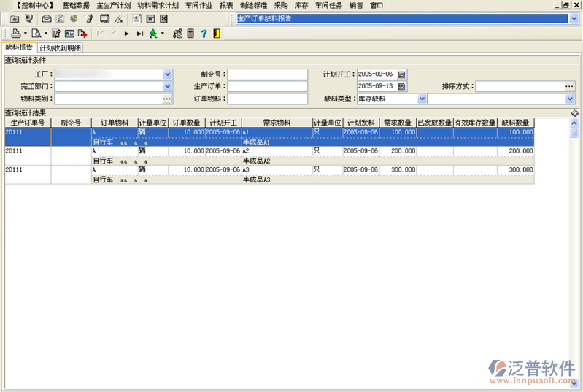Viewport: 583px width, 392px height.
Task: Click the yellow exit door icon
Action: [216, 34]
